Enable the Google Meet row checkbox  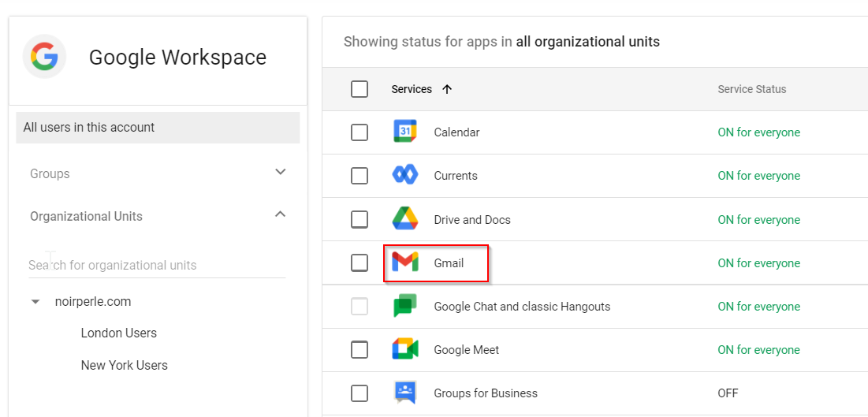(x=359, y=350)
